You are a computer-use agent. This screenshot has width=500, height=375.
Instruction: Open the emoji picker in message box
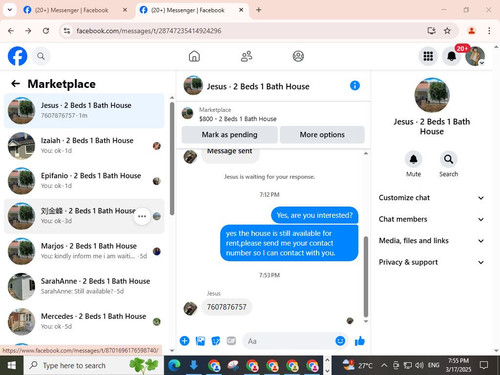coord(340,341)
